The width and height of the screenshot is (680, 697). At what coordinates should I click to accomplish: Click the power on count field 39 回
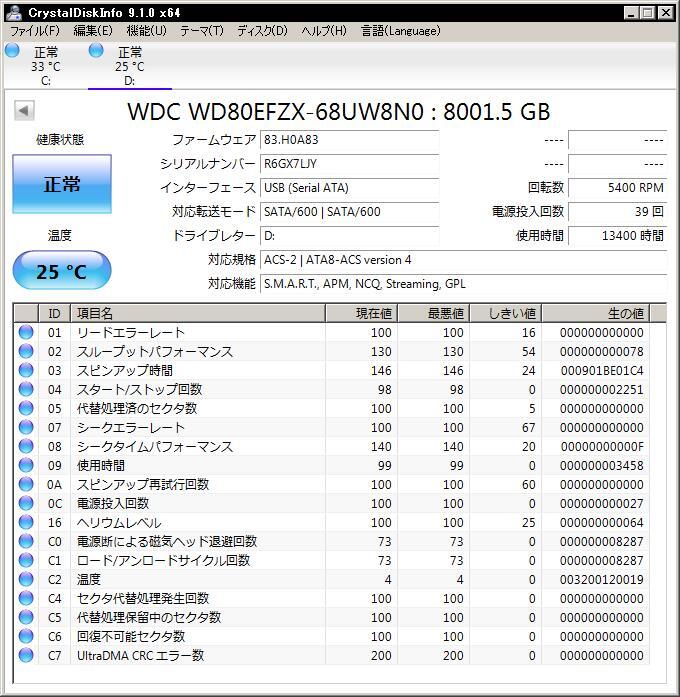point(617,212)
